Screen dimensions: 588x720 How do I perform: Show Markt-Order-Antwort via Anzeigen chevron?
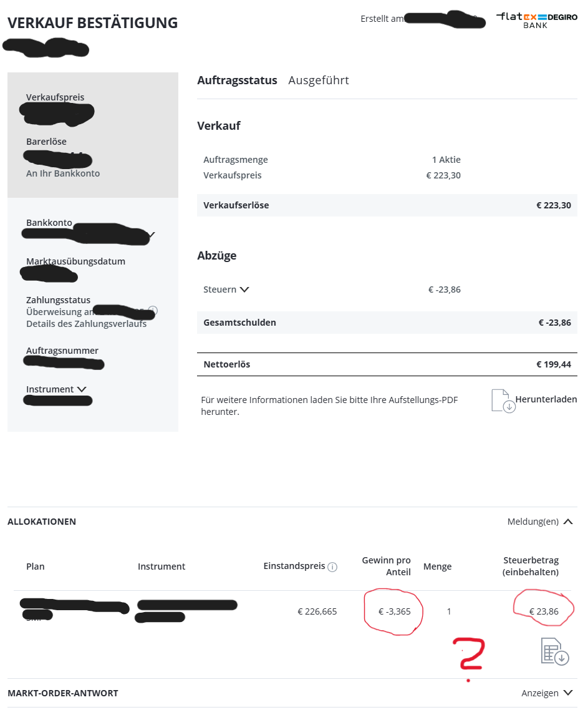[567, 693]
